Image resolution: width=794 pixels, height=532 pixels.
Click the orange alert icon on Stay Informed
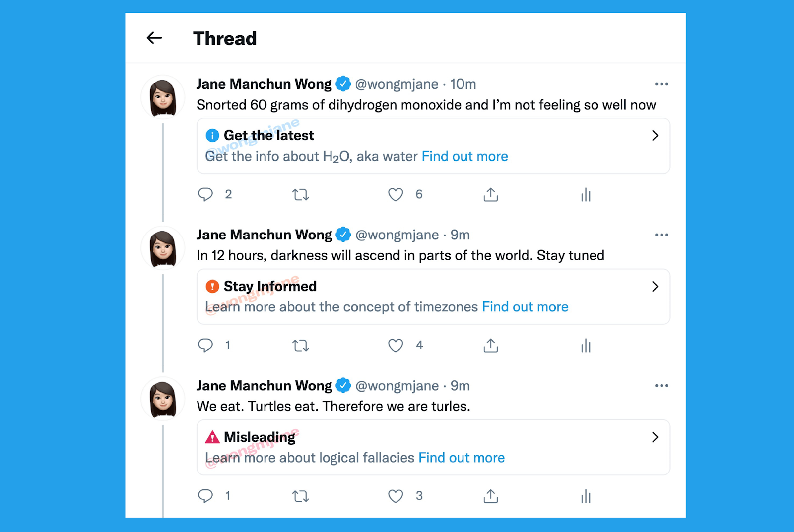[x=212, y=286]
